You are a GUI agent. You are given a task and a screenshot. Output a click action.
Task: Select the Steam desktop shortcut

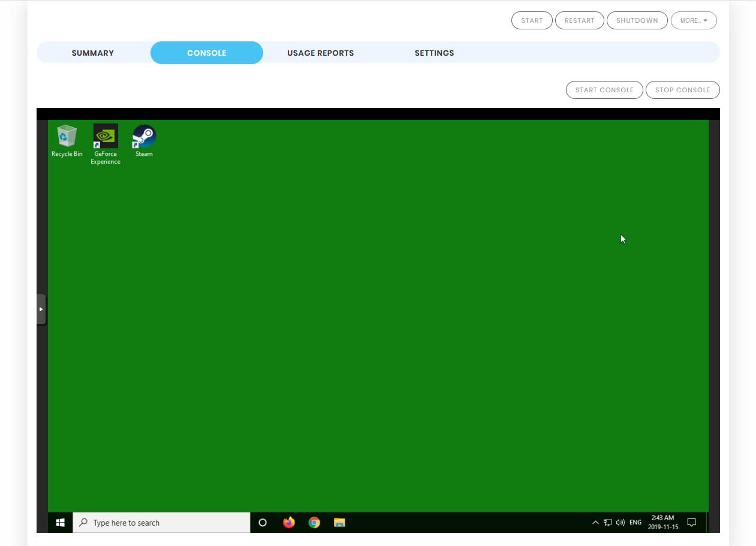[144, 141]
